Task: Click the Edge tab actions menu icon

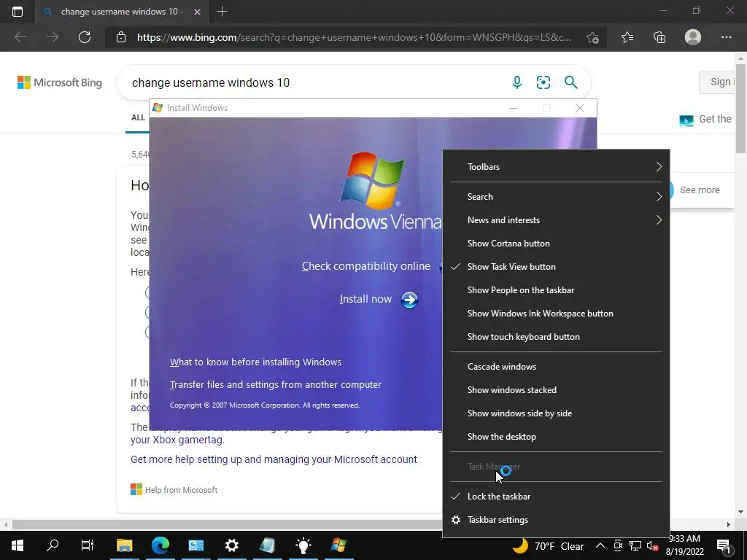Action: (18, 12)
